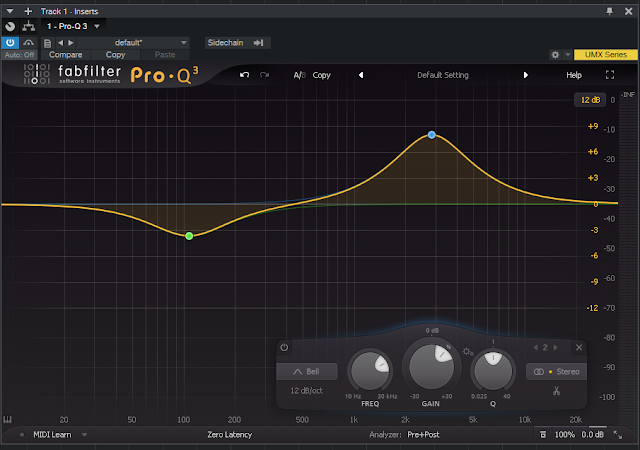Click the +9 gain scale label

[x=593, y=126]
